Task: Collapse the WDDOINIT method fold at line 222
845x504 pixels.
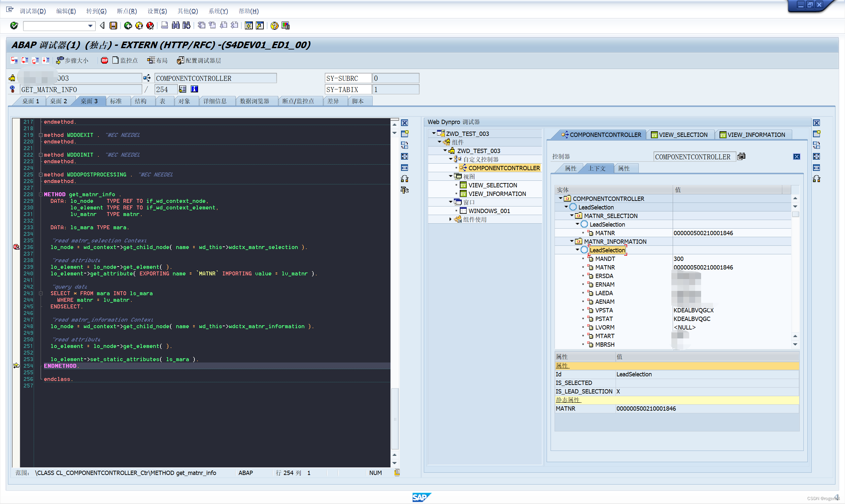Action: [40, 155]
